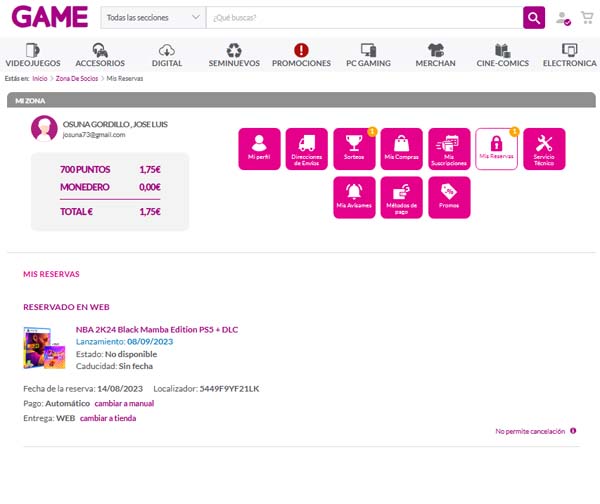600x504 pixels.
Task: Open the shopping cart icon
Action: 587,18
